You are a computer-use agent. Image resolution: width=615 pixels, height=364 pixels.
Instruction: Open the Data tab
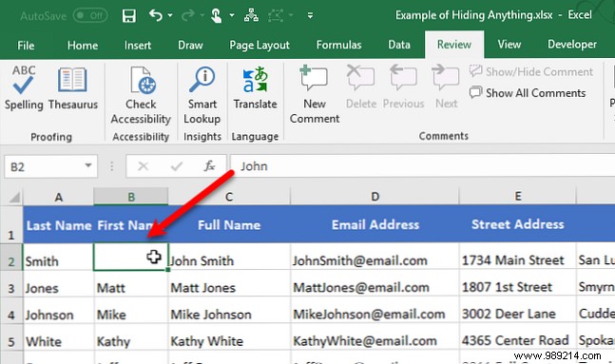(x=399, y=45)
